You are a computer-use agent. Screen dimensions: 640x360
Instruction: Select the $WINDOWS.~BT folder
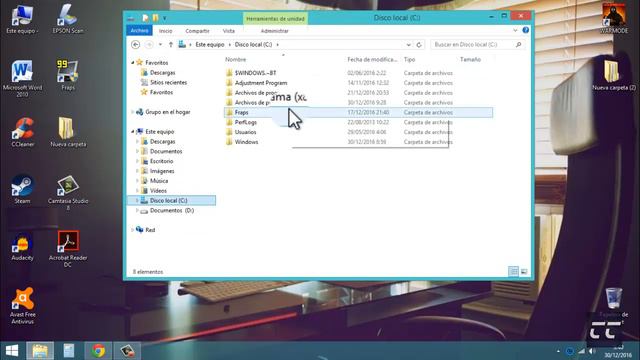[358, 73]
